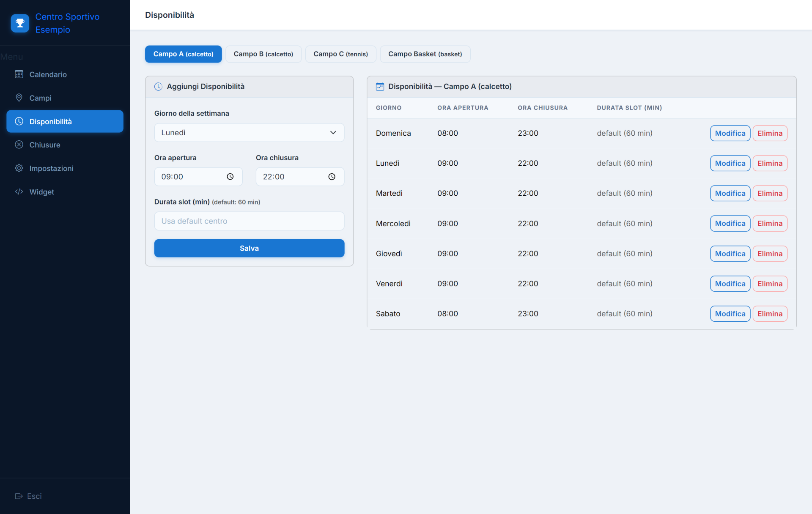Image resolution: width=812 pixels, height=514 pixels.
Task: Click the Chiusure circled-x icon
Action: [x=19, y=145]
